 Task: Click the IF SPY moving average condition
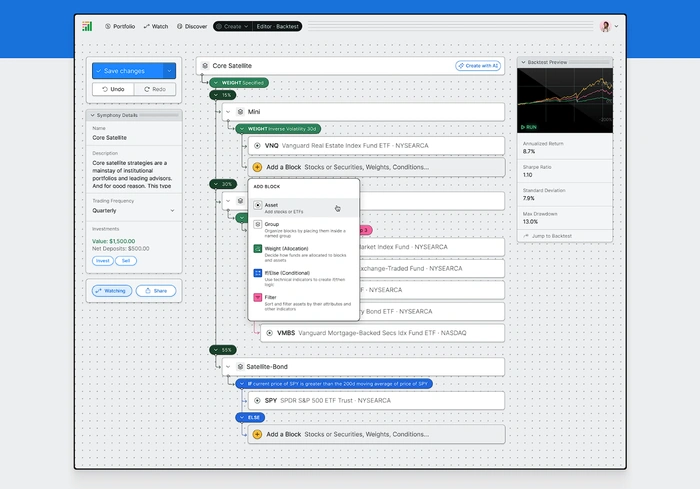(334, 384)
